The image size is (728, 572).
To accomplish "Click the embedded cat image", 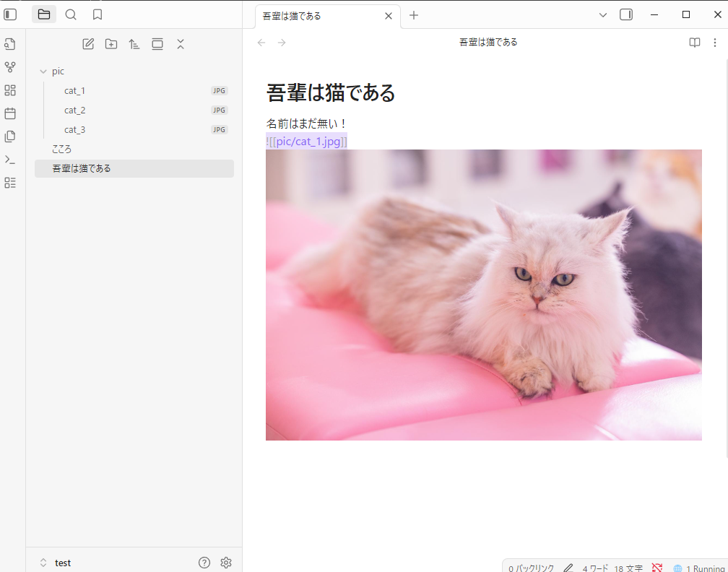I will [484, 295].
